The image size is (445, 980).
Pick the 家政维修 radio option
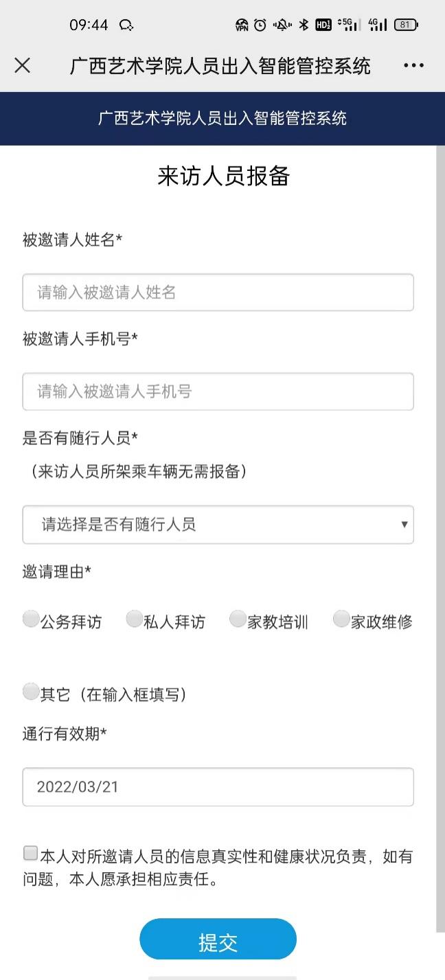click(x=341, y=619)
